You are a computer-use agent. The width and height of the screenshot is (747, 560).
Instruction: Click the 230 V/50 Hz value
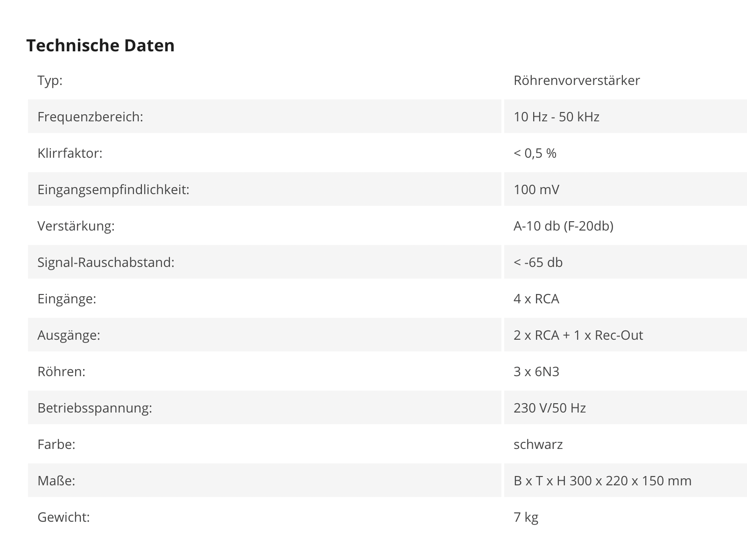[x=550, y=408]
